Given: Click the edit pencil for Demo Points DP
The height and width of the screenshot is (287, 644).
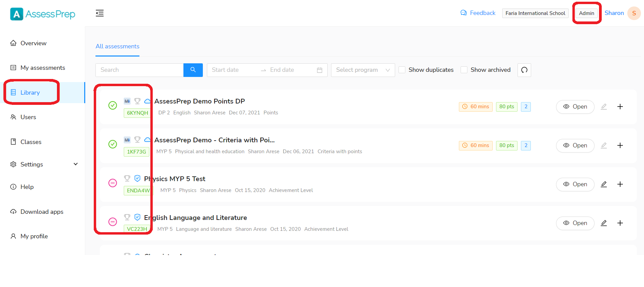Looking at the screenshot, I should coord(604,107).
